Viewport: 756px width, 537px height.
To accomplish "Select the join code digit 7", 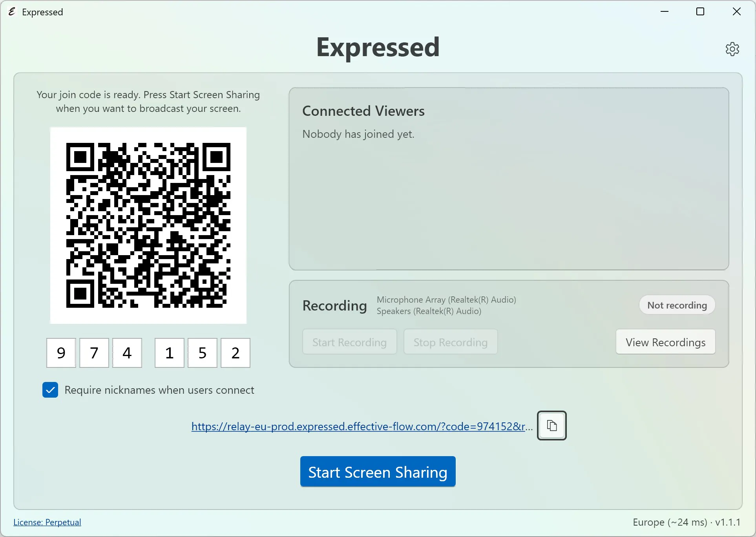I will point(94,353).
